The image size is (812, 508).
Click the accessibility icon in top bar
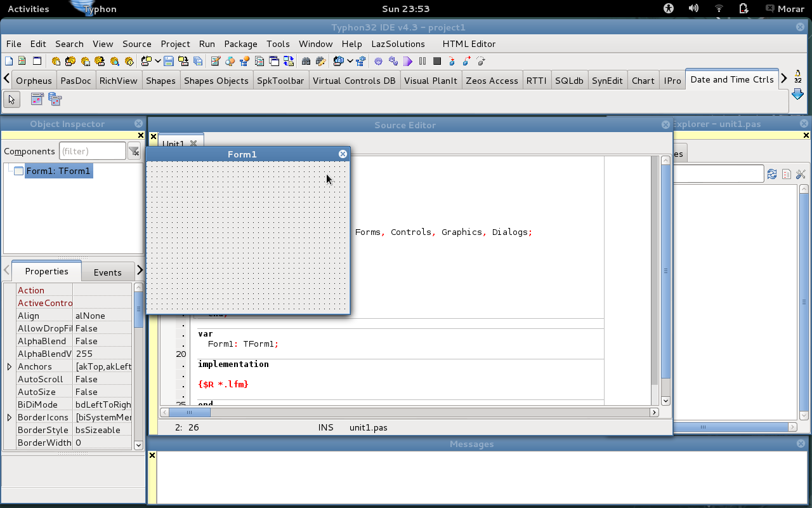coord(668,9)
